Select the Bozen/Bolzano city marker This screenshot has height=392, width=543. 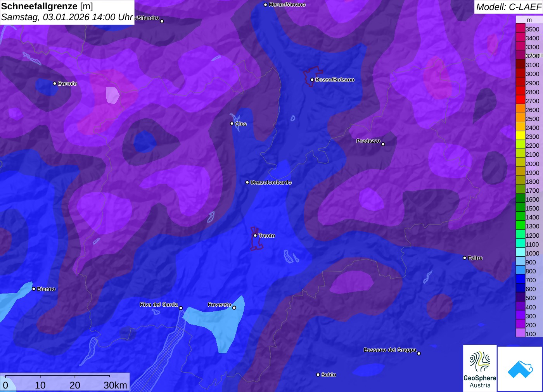click(312, 80)
